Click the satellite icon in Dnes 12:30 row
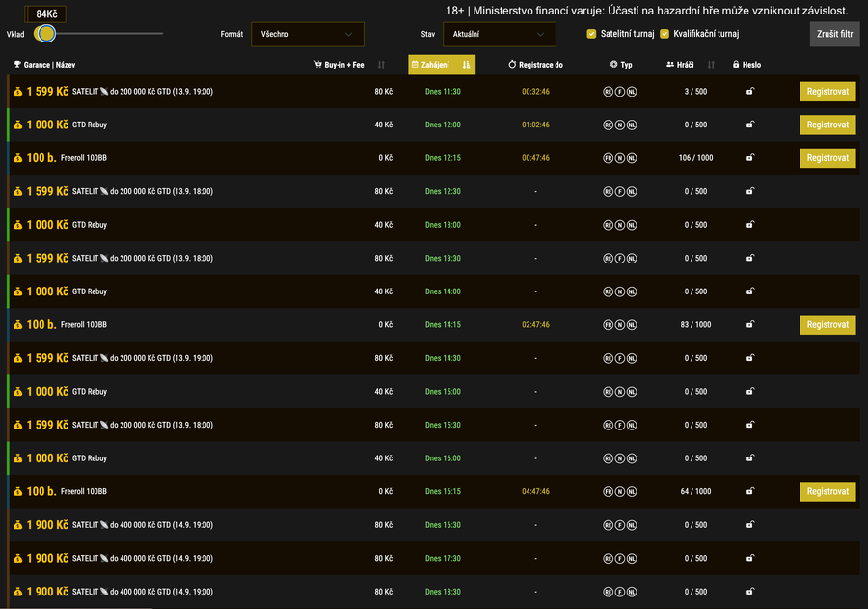The image size is (868, 609). point(104,191)
